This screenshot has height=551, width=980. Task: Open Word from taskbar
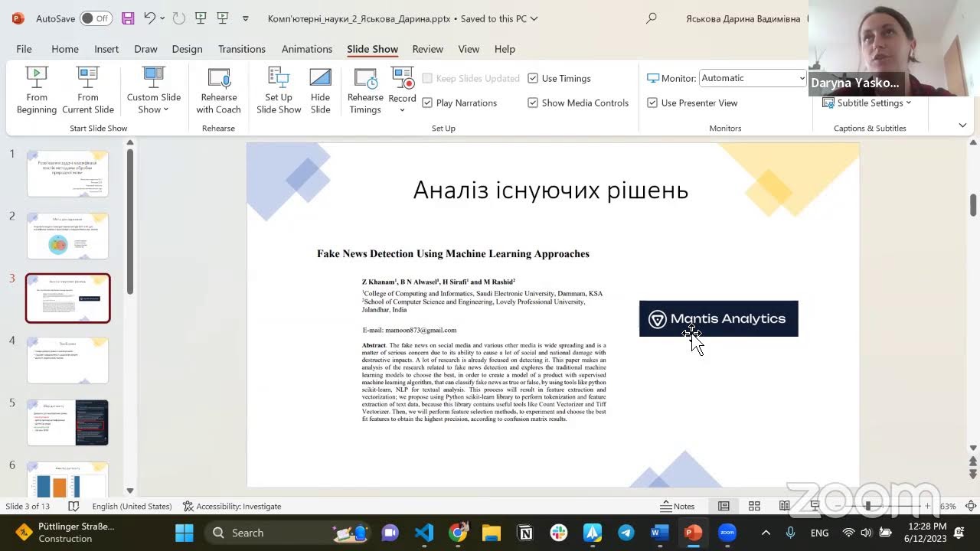(660, 533)
